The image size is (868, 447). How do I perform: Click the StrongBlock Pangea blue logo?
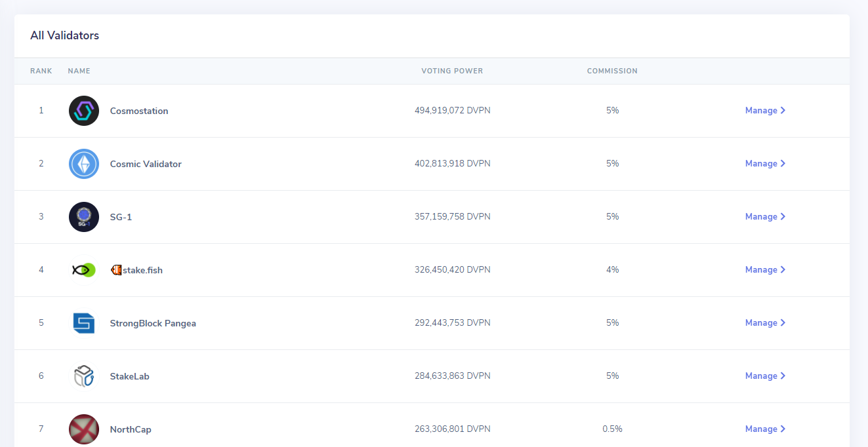coord(84,323)
